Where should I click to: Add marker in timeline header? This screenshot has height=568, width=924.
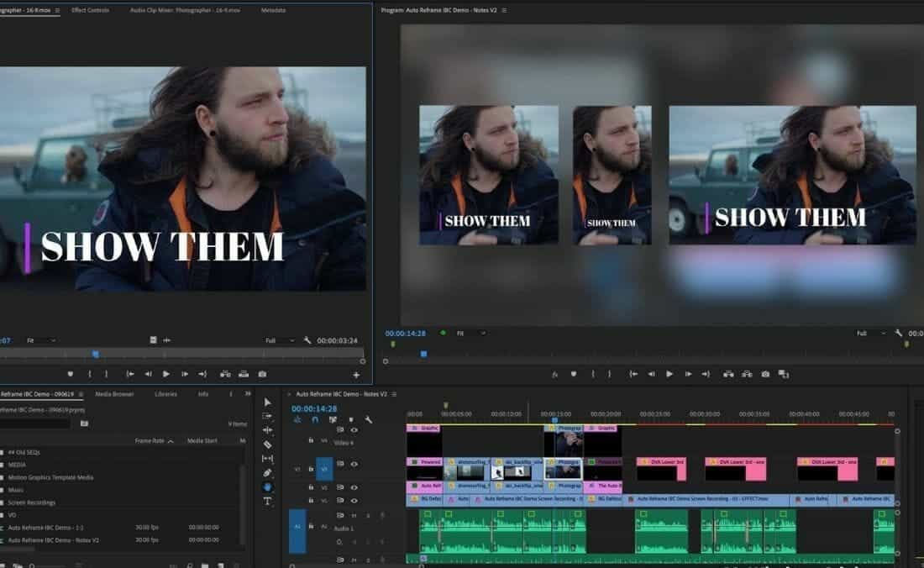[x=351, y=419]
